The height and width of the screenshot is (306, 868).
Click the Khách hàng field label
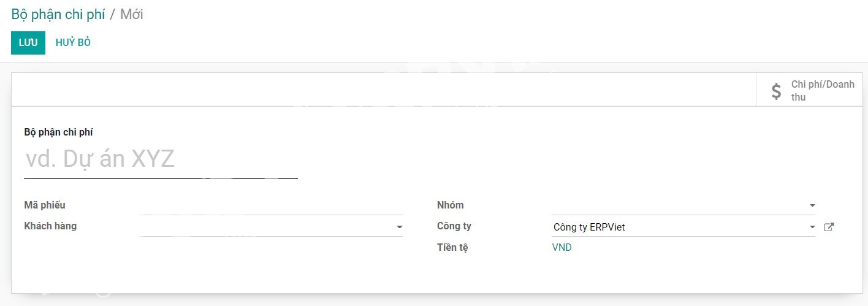50,226
